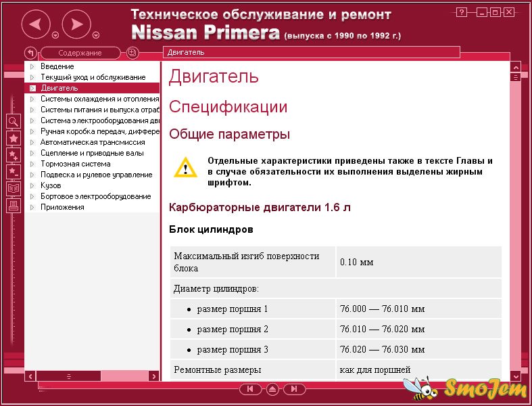
Task: Click the help question mark button
Action: pyautogui.click(x=461, y=13)
